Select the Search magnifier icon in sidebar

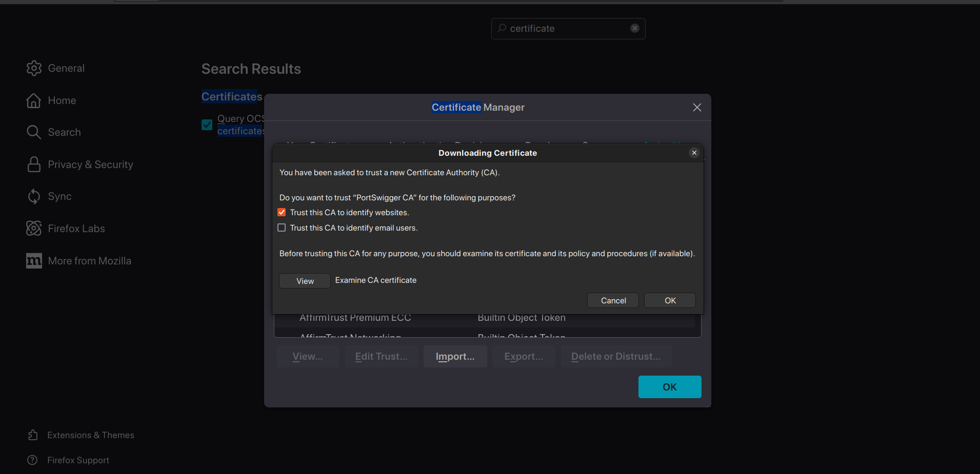(34, 132)
